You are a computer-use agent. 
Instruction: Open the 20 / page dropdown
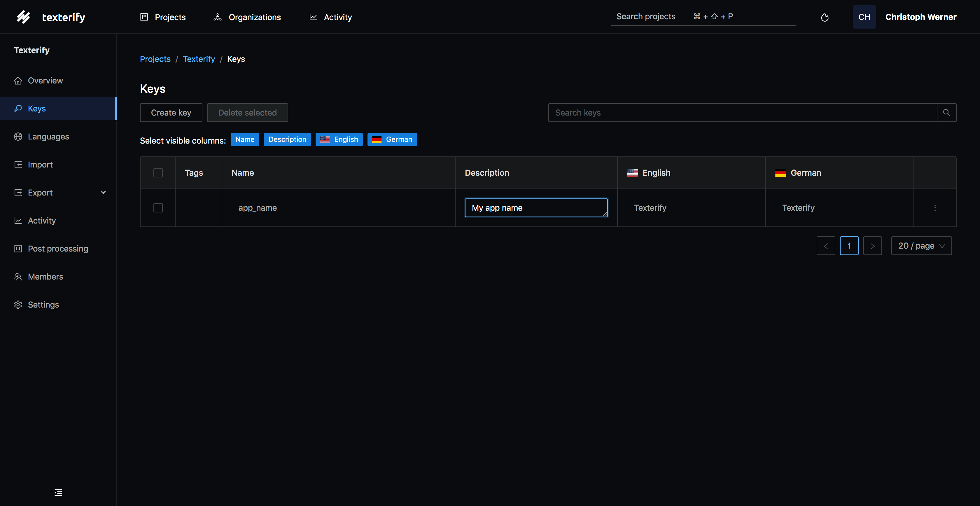(x=921, y=246)
